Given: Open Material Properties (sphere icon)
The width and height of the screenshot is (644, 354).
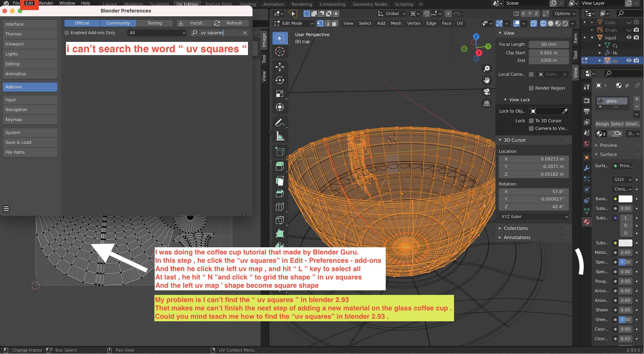Looking at the screenshot, I should click(x=587, y=222).
